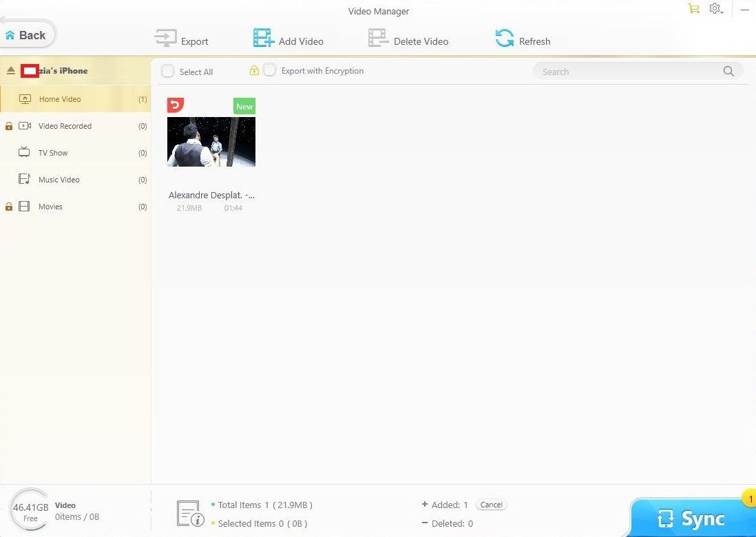
Task: Click the Export toolbar icon
Action: click(x=165, y=38)
